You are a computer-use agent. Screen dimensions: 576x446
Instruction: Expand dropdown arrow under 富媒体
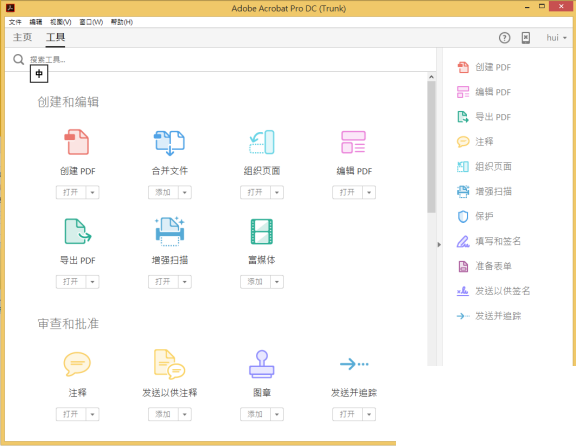click(x=277, y=281)
